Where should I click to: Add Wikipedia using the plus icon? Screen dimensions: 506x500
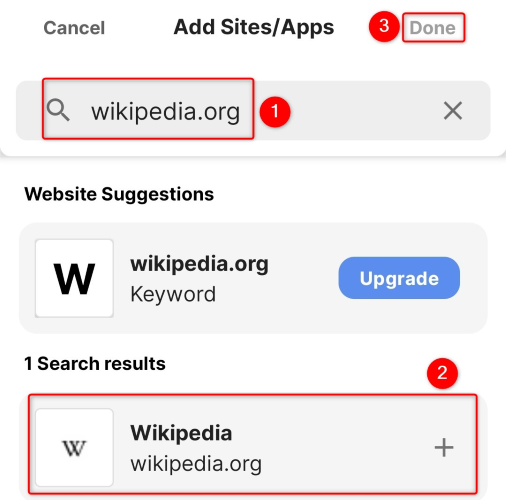pos(444,447)
